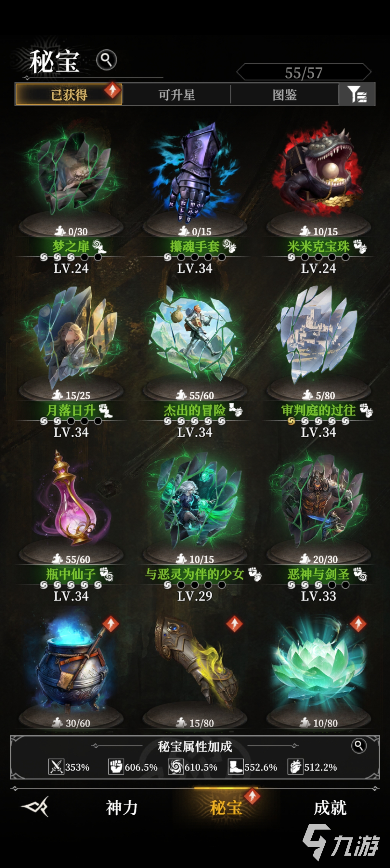Viewport: 390px width, 868px height.
Task: Open the 神力 section
Action: coord(122,808)
